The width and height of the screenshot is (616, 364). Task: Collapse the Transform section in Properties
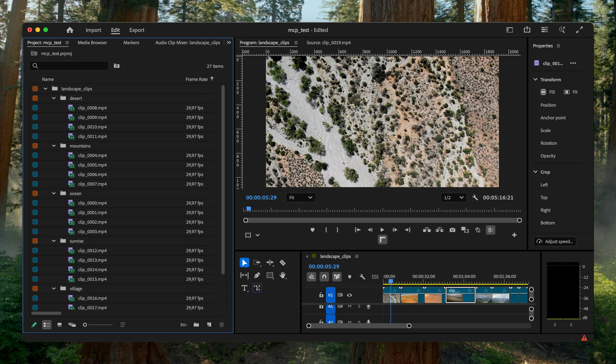point(535,80)
